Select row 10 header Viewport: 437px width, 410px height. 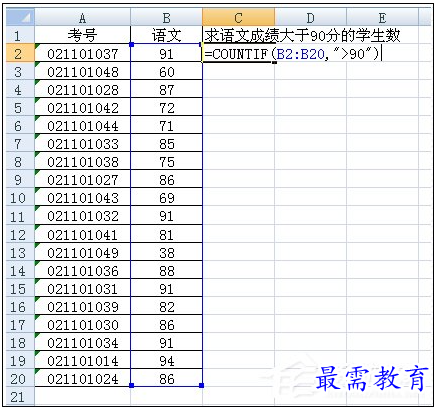[x=20, y=198]
